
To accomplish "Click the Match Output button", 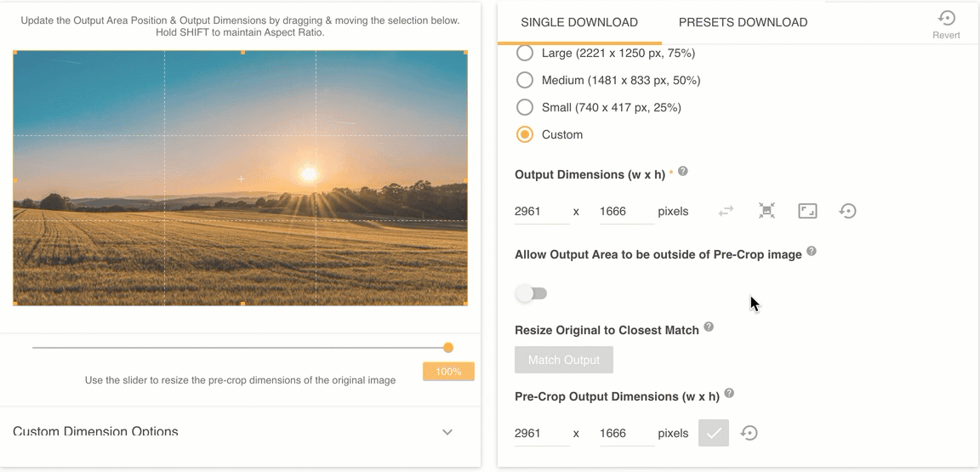I will coord(564,360).
